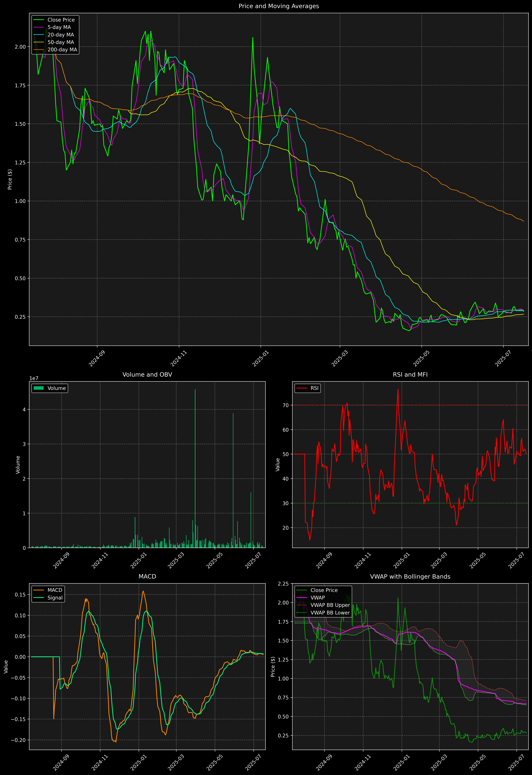
Task: Click the 4 tick on the volume axis
Action: click(x=24, y=409)
